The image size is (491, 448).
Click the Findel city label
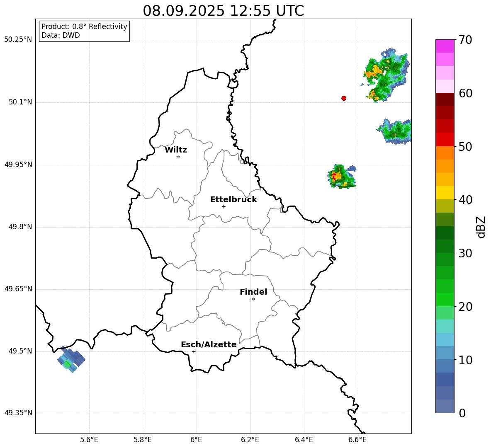(x=253, y=292)
